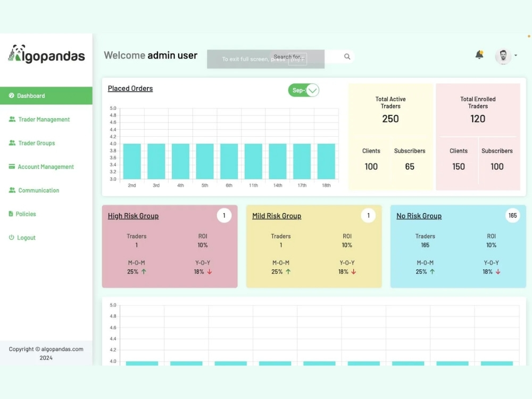This screenshot has width=532, height=399.
Task: Click the Total Active Traders value 250
Action: tap(390, 119)
